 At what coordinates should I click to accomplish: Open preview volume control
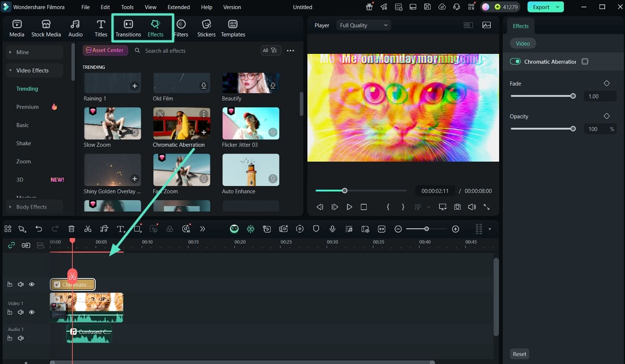point(472,207)
